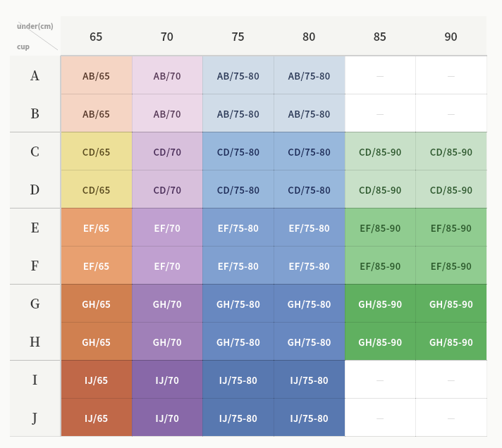Choose GH/75-80 in row G, column 75
502x448 pixels.
click(238, 304)
